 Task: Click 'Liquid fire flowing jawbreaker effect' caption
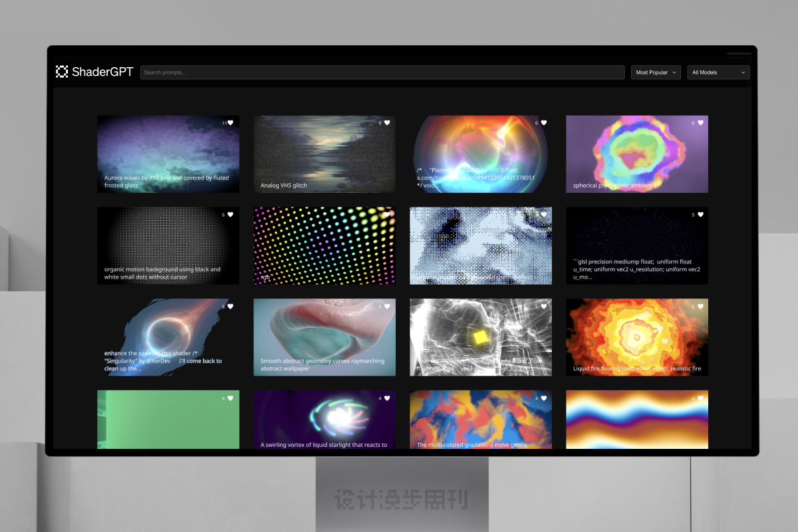pos(637,368)
